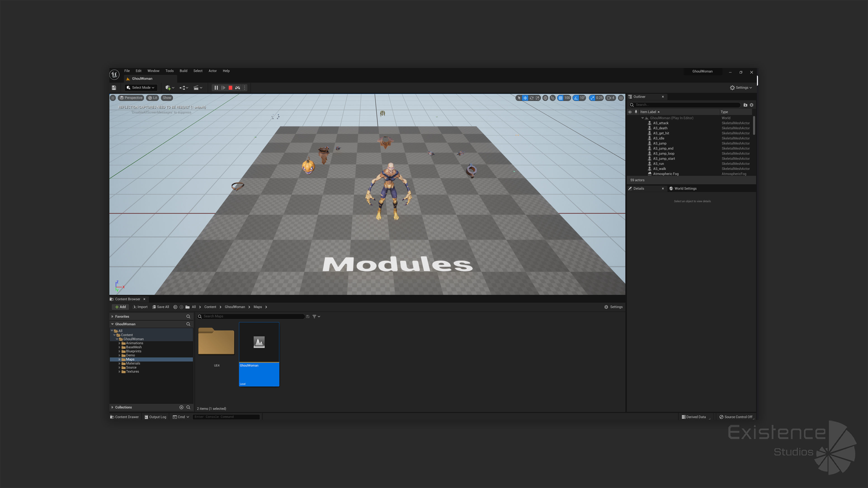Select the scale transform tool in the viewport
The width and height of the screenshot is (868, 488).
pyautogui.click(x=538, y=98)
